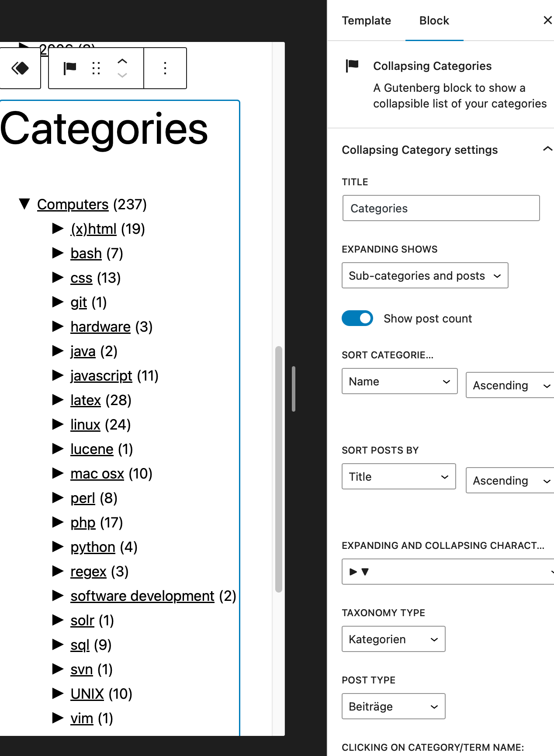
Task: Click the select parent block diamond icon
Action: click(20, 68)
